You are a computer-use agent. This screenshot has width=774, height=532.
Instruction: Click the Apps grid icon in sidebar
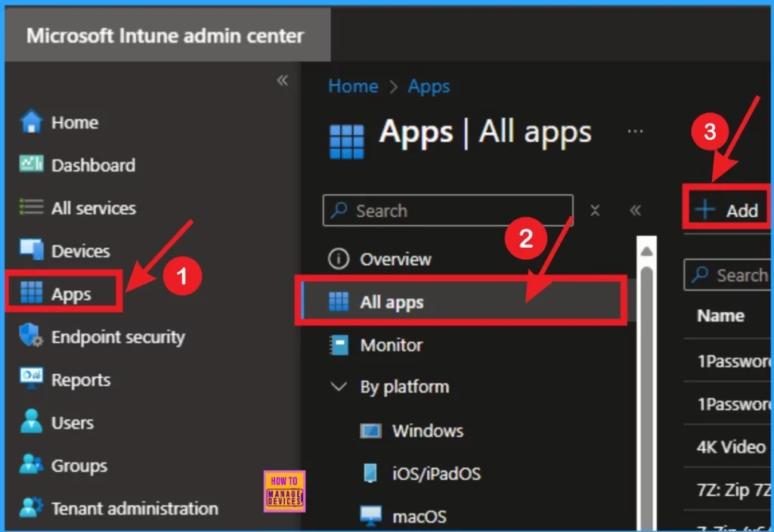[31, 292]
